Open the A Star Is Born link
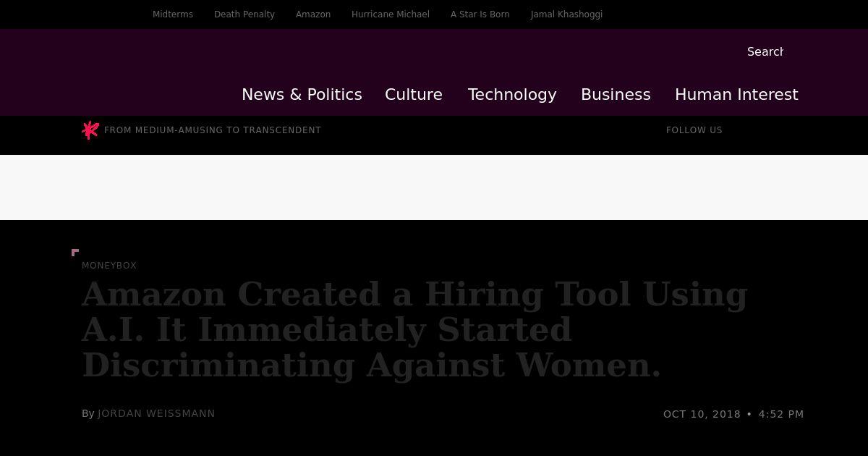The width and height of the screenshot is (868, 456). 480,14
